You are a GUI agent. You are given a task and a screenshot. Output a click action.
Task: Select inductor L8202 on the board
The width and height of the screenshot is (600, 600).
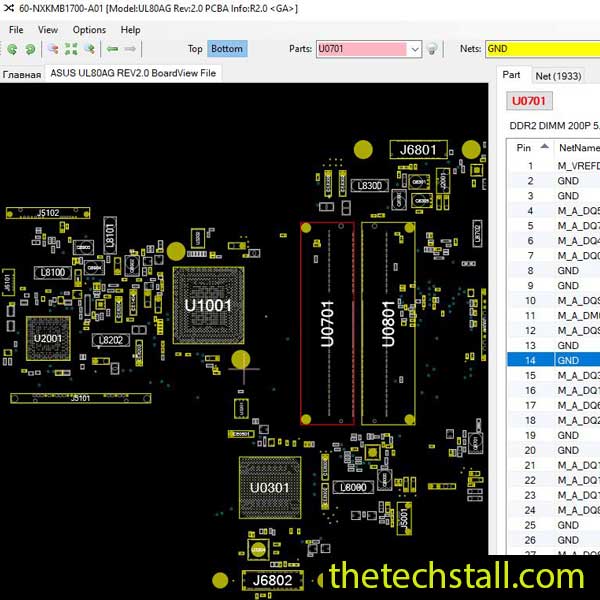pos(111,340)
